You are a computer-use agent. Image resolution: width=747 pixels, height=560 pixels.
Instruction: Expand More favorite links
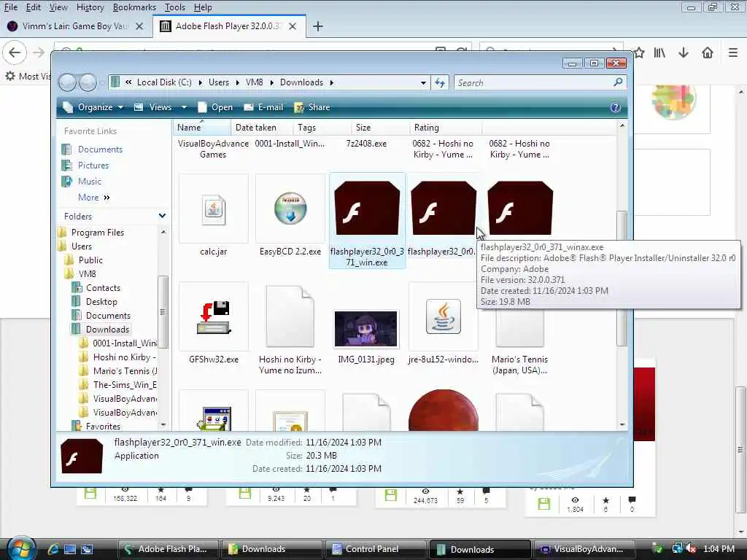(94, 198)
